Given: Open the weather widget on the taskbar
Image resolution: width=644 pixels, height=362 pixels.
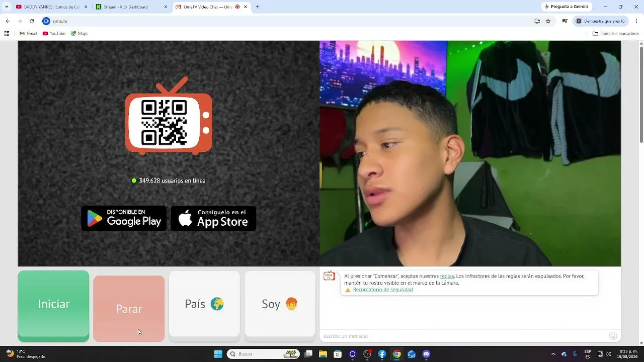Looking at the screenshot, I should (x=26, y=354).
